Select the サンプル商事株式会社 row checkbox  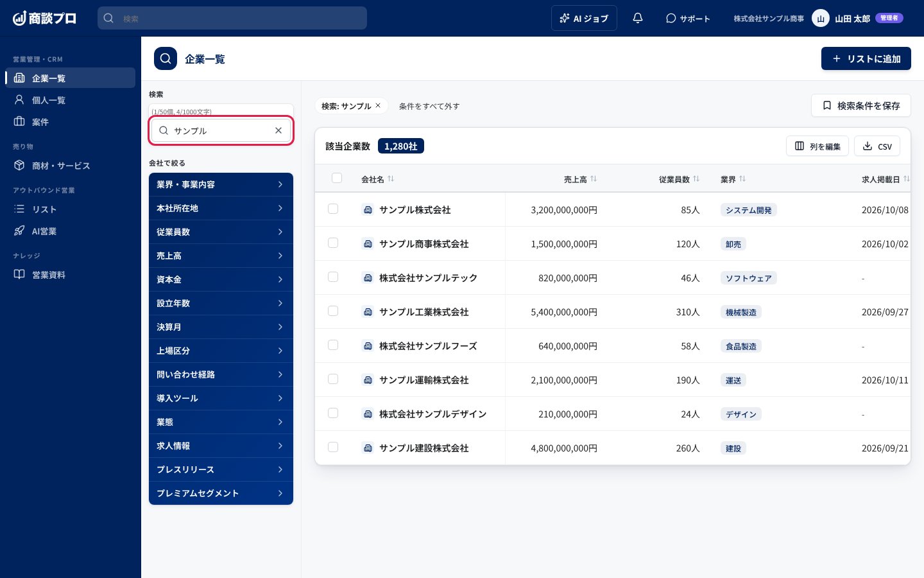[x=333, y=243]
